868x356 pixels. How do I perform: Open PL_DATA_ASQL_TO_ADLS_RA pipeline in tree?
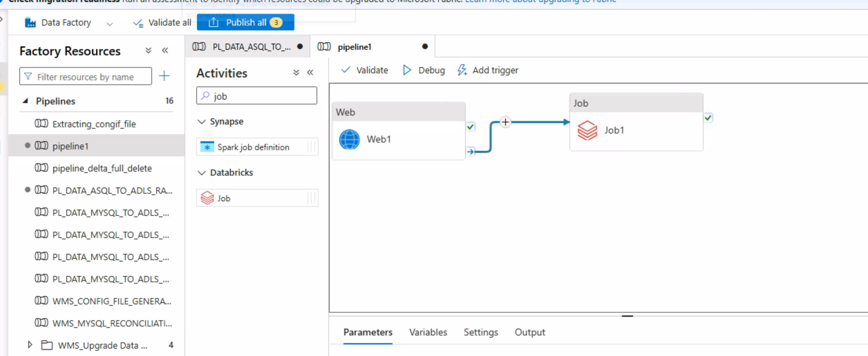[112, 190]
